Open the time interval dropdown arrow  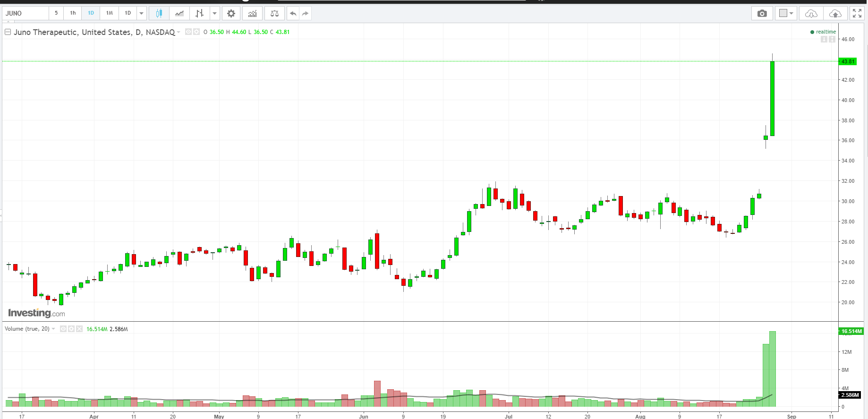tap(141, 13)
